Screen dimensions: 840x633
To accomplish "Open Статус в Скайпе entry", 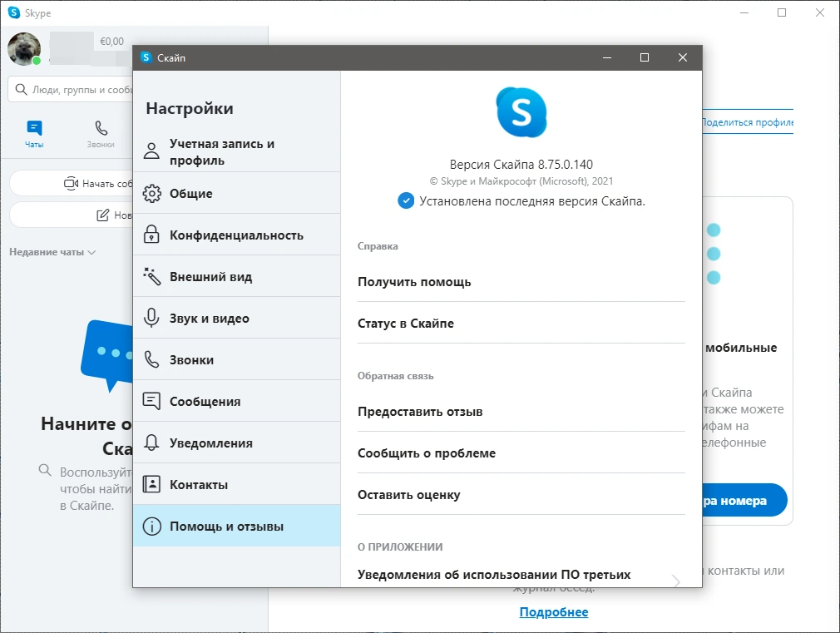I will tap(521, 324).
